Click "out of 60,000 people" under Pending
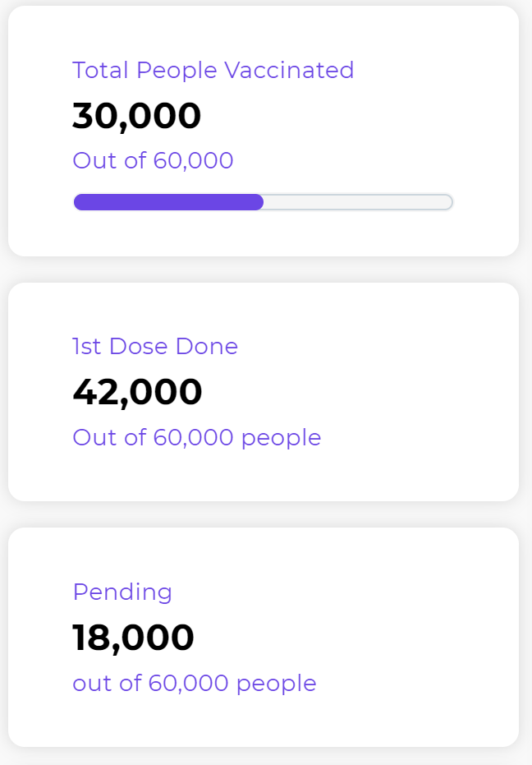The image size is (532, 765). [x=194, y=683]
